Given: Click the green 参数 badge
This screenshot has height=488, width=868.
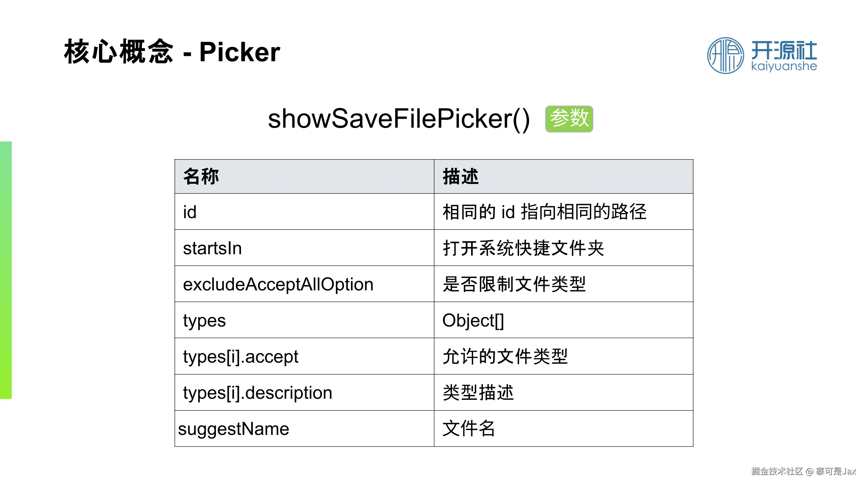Looking at the screenshot, I should click(569, 119).
